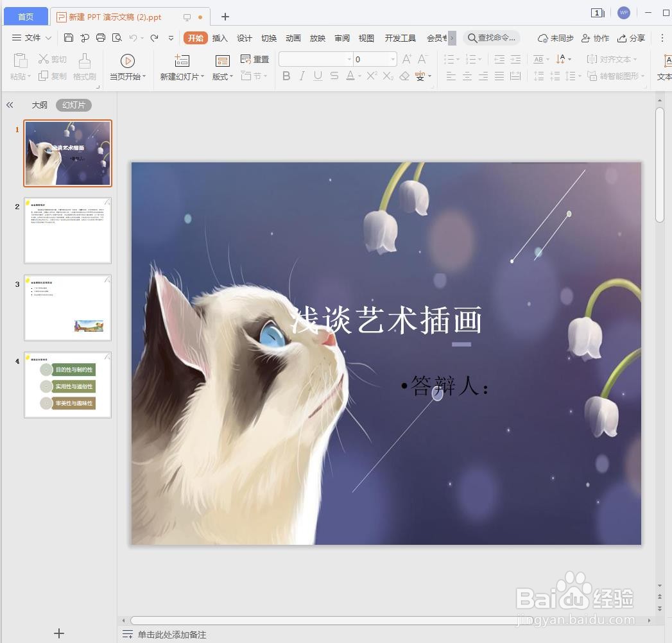The image size is (672, 643).
Task: Toggle Underline formatting
Action: pos(318,76)
